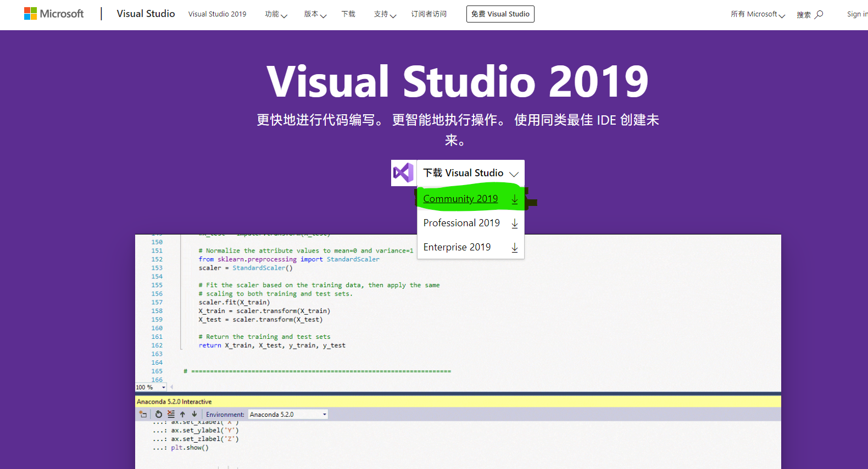Click the '# Normalize the attribute values' comment

coord(306,250)
